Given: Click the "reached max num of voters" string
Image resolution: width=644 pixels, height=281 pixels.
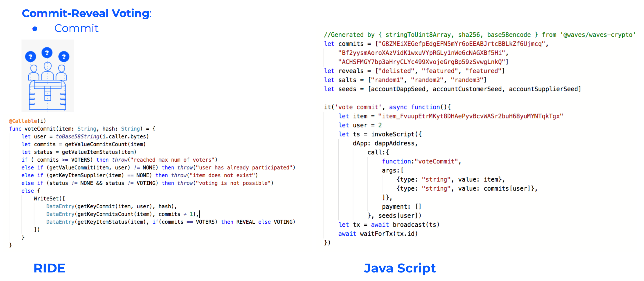Looking at the screenshot, I should [172, 160].
